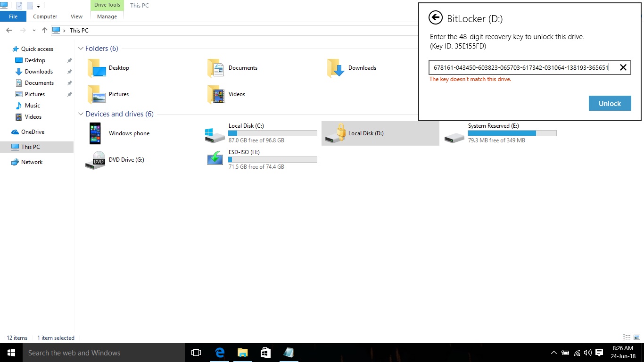Switch to Details view in the status bar

[x=627, y=337]
